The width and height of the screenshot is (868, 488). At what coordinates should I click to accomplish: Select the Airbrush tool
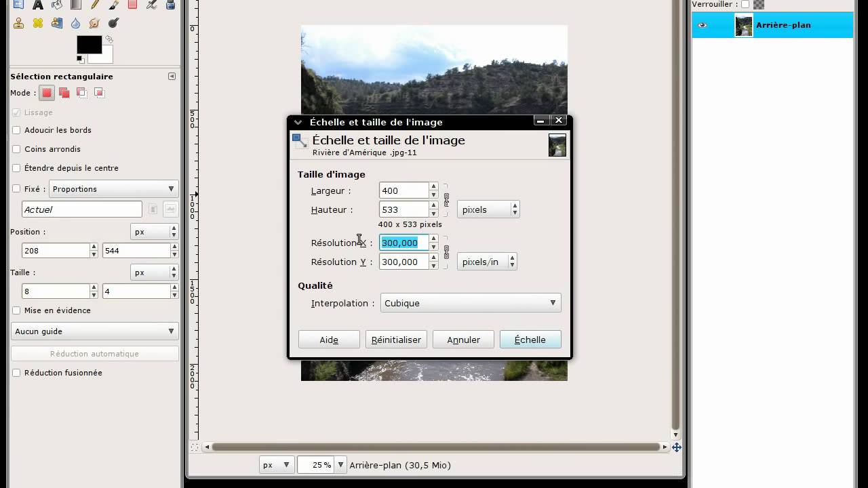pos(151,4)
